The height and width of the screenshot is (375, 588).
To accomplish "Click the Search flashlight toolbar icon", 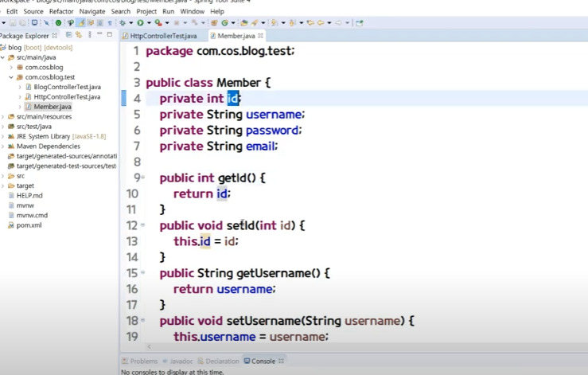I will (255, 23).
